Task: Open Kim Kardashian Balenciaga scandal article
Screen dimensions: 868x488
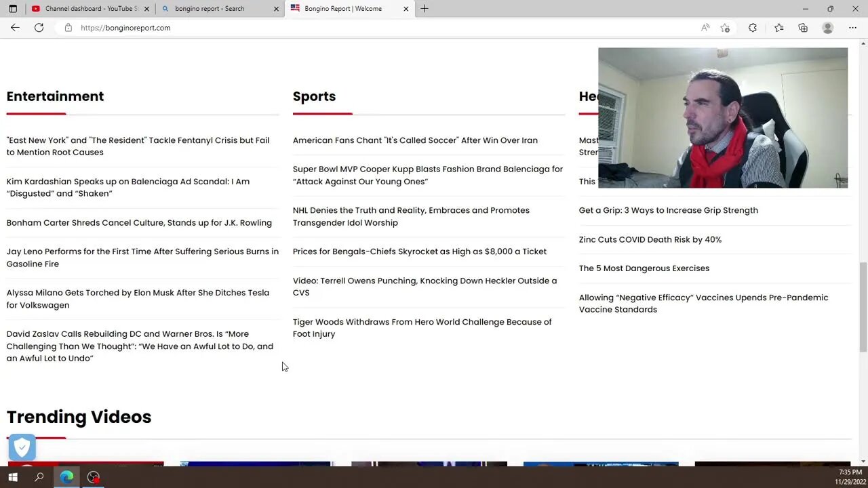Action: 128,188
